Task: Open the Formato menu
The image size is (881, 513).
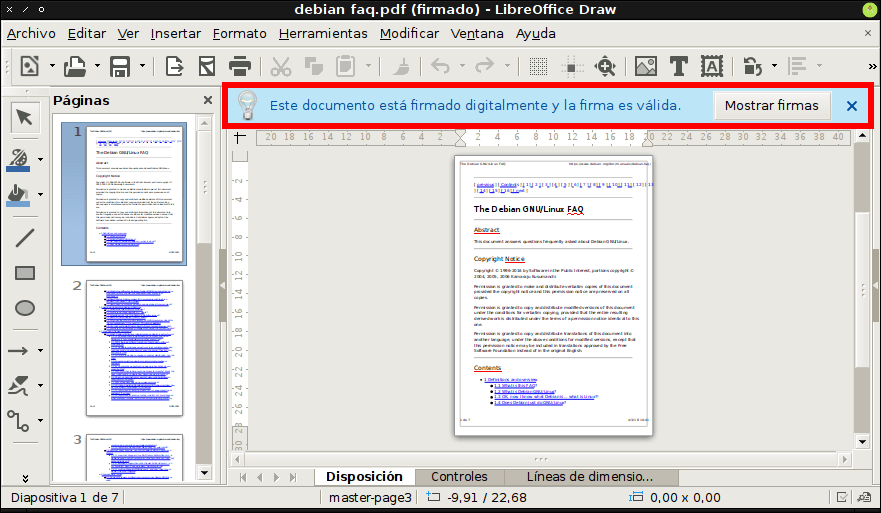Action: (239, 34)
